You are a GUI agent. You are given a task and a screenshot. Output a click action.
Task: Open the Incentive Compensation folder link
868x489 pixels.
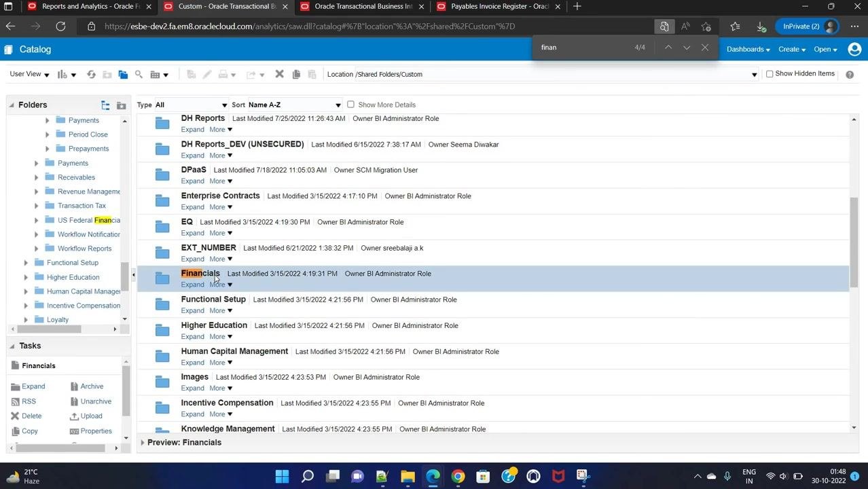(x=227, y=403)
